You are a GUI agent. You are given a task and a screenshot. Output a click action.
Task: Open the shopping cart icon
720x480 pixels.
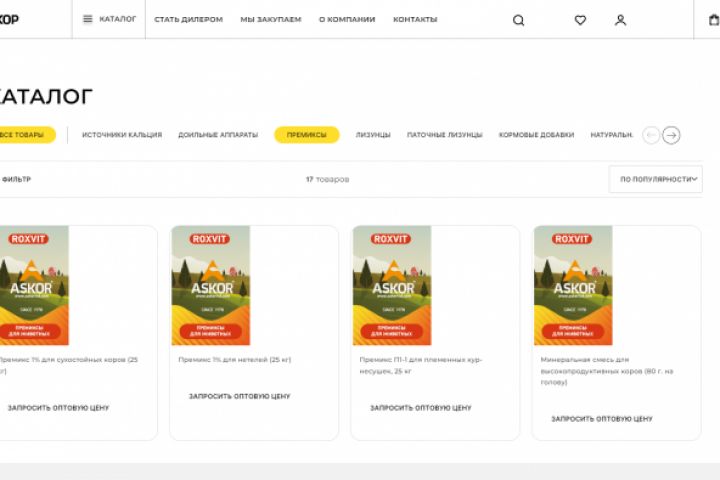click(714, 20)
